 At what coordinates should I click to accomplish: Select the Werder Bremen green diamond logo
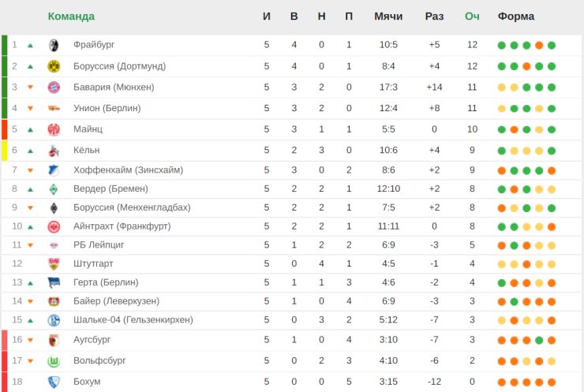click(x=54, y=189)
